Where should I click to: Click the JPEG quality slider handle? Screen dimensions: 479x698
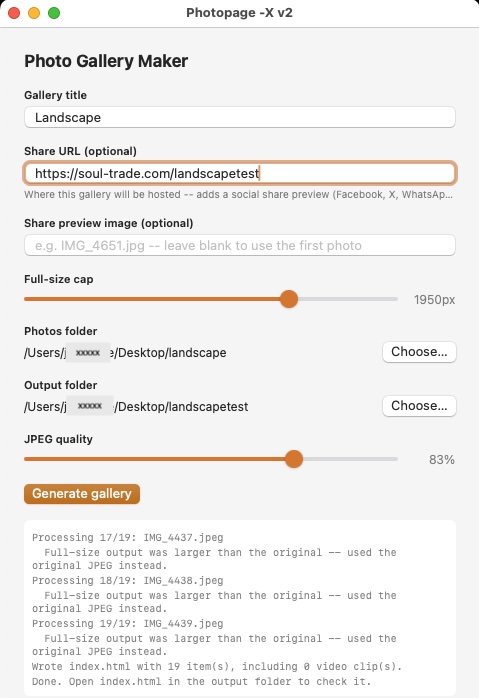point(294,459)
